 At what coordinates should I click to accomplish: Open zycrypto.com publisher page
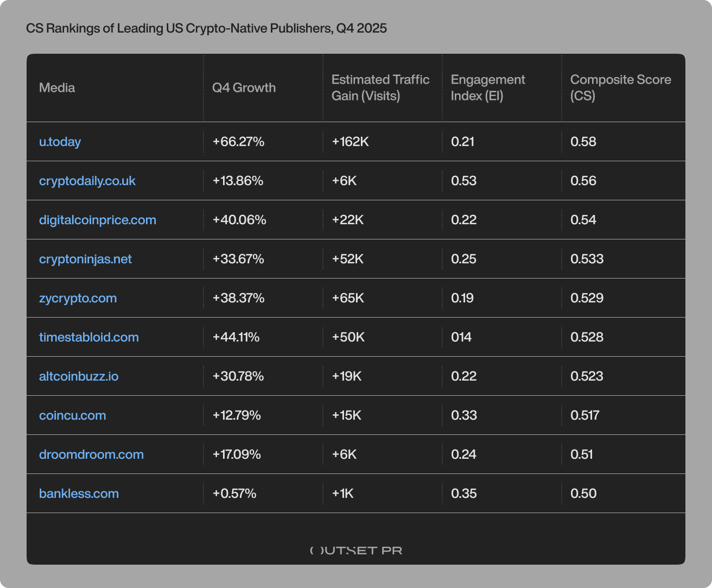tap(78, 298)
